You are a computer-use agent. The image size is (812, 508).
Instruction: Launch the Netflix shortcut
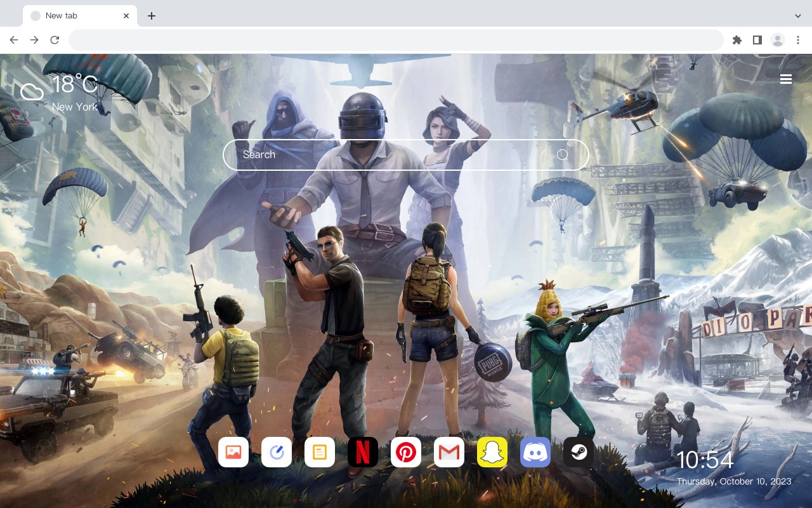(363, 452)
